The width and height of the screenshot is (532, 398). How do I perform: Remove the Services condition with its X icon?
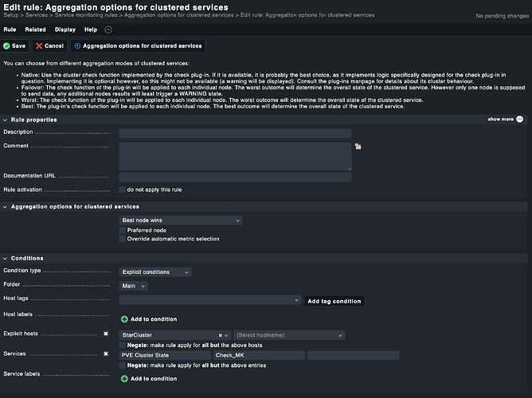(x=106, y=354)
